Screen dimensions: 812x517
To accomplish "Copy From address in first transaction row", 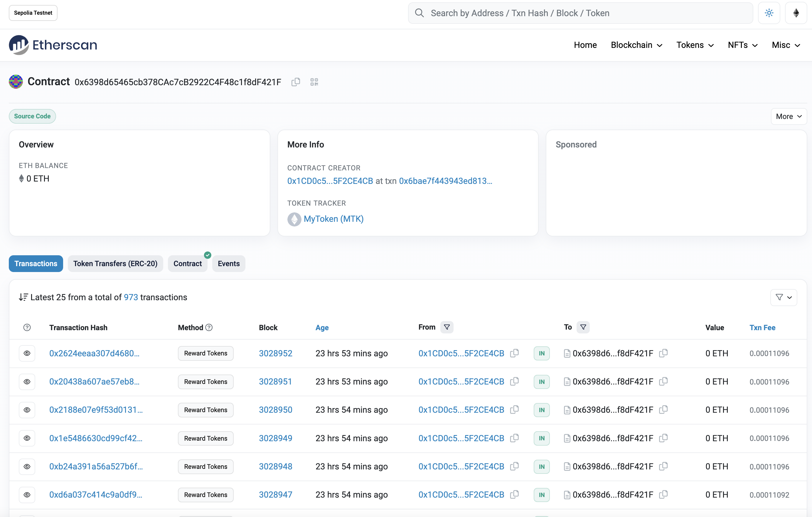I will pyautogui.click(x=514, y=353).
